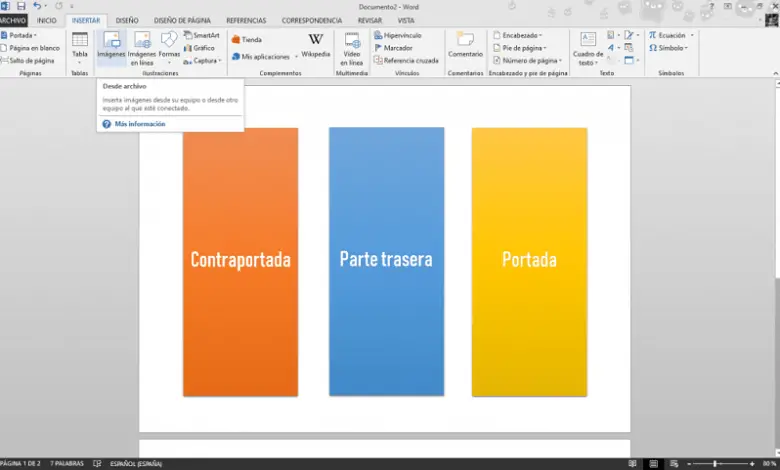Switch to the DISEÑO tab

127,20
